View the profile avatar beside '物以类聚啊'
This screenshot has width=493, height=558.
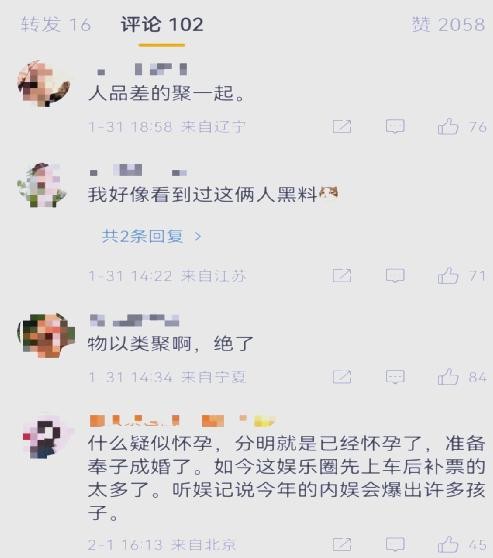pos(46,335)
